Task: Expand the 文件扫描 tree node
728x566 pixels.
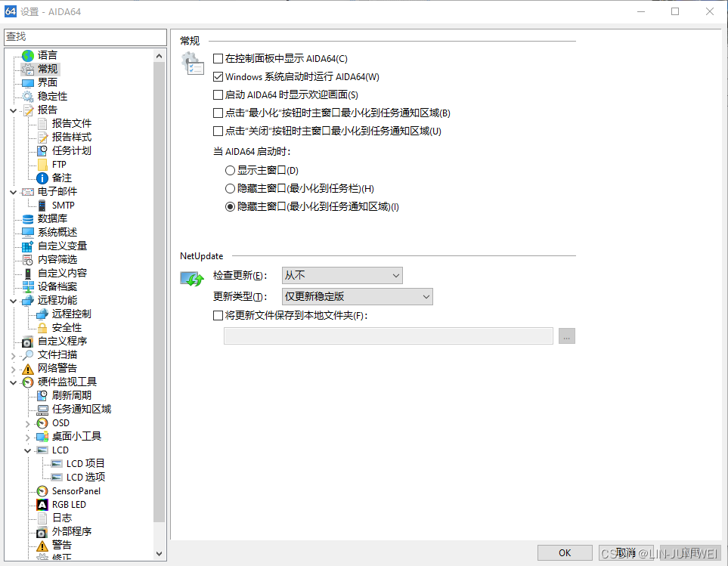Action: coord(14,355)
